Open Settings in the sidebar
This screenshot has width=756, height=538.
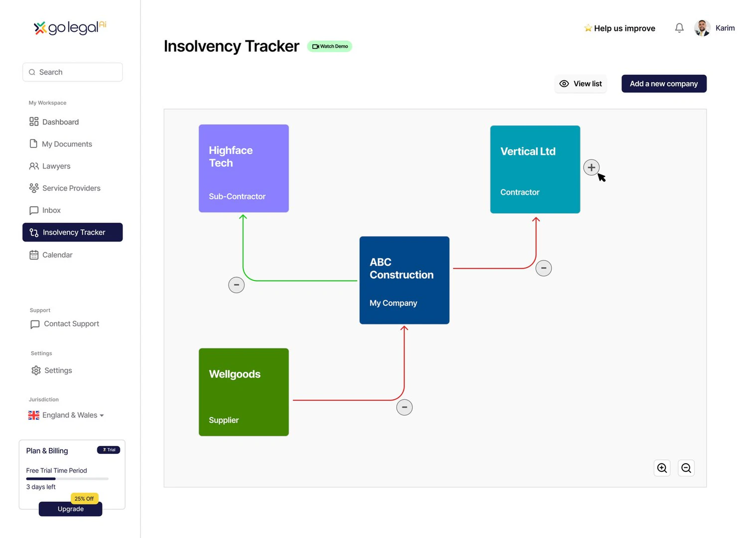coord(58,371)
